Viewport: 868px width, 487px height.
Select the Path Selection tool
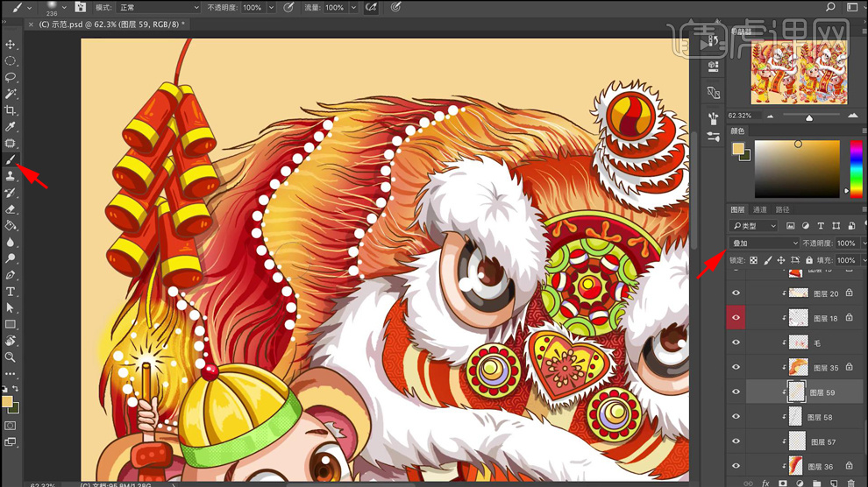point(10,308)
